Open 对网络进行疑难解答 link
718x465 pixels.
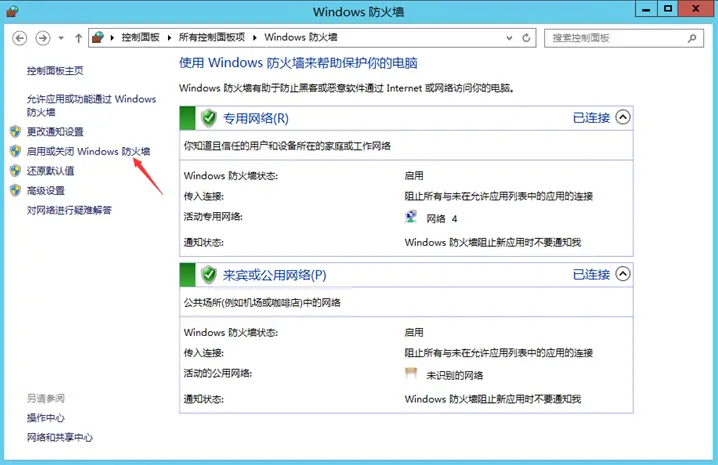pos(69,210)
